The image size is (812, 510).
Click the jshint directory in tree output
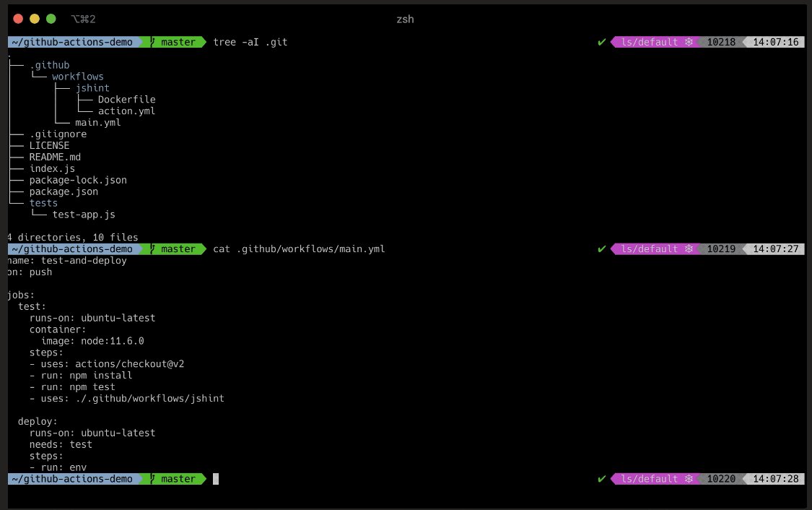pos(92,88)
